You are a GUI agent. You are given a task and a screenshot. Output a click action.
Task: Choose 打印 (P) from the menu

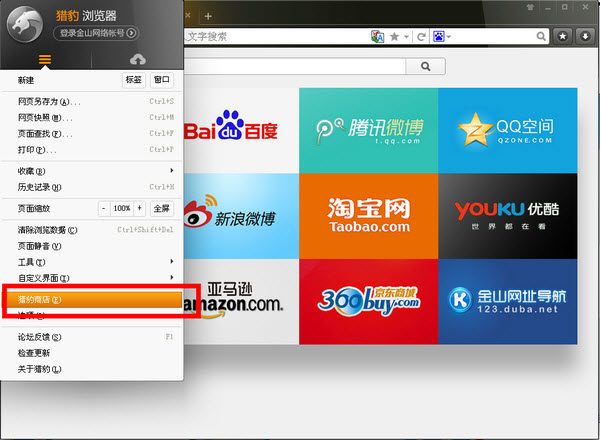click(92, 150)
